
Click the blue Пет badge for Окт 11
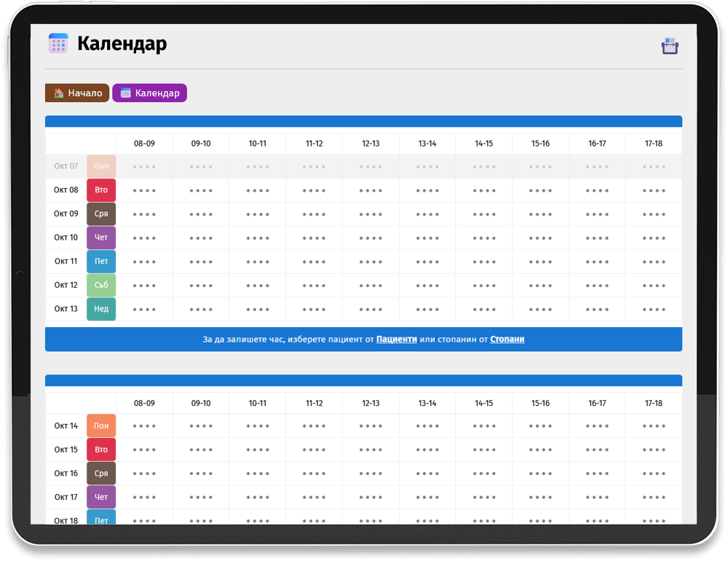[x=101, y=262]
